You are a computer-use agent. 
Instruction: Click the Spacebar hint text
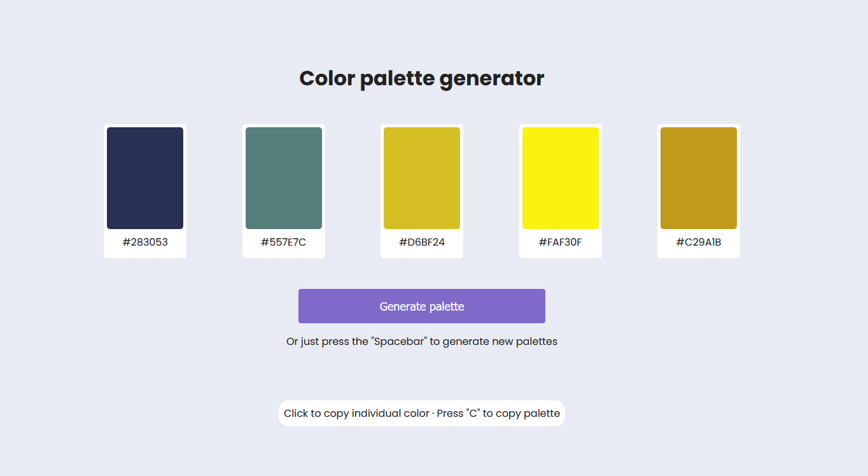422,341
